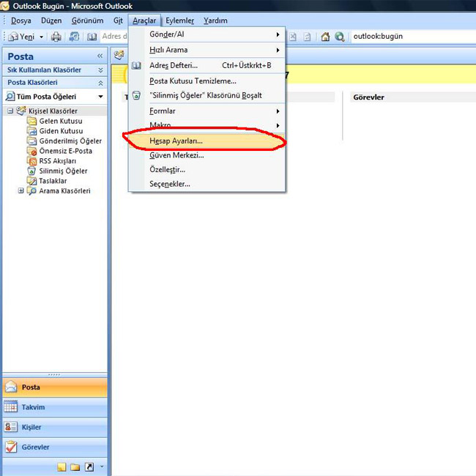Select Gelen Kutusu folder
The image size is (476, 476).
(60, 121)
